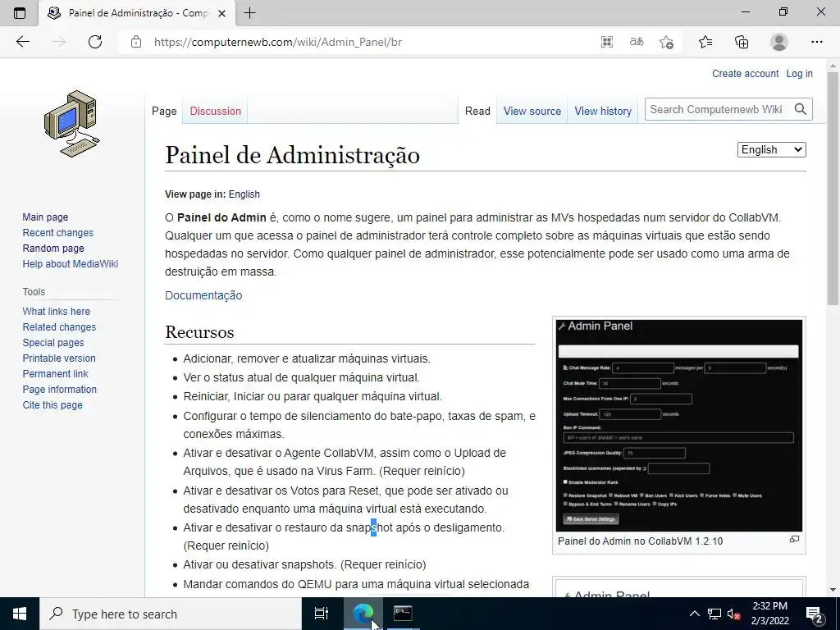Open Cite this page link
840x630 pixels.
[52, 405]
